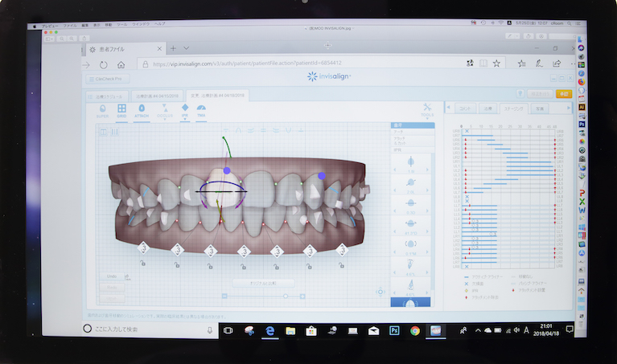
Task: Click the angulation icon above the 0.1°M value
Action: (x=411, y=243)
